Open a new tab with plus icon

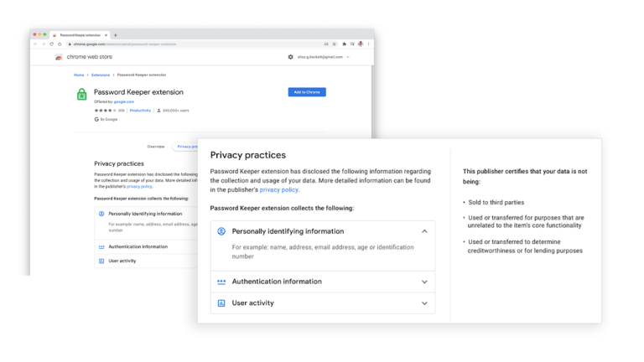click(116, 35)
